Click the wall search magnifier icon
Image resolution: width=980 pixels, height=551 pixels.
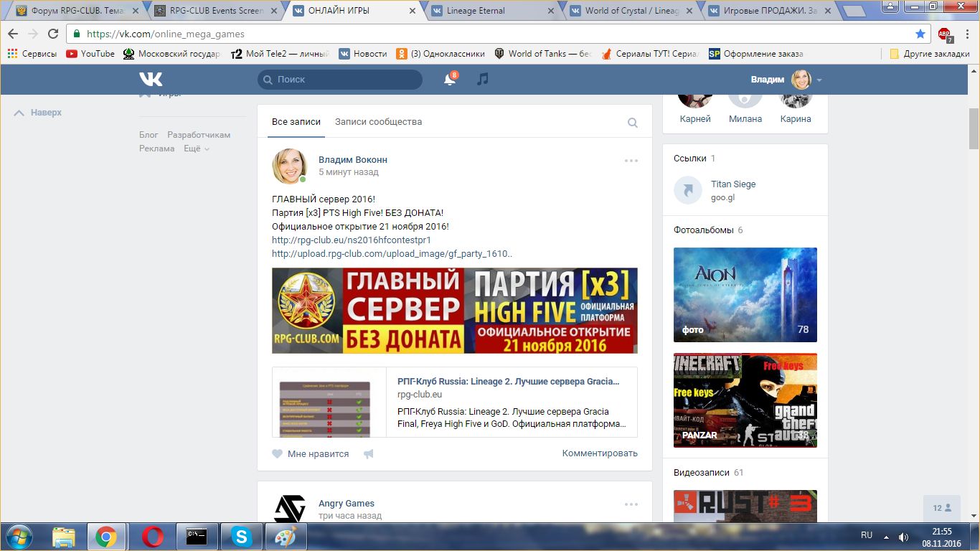[632, 123]
